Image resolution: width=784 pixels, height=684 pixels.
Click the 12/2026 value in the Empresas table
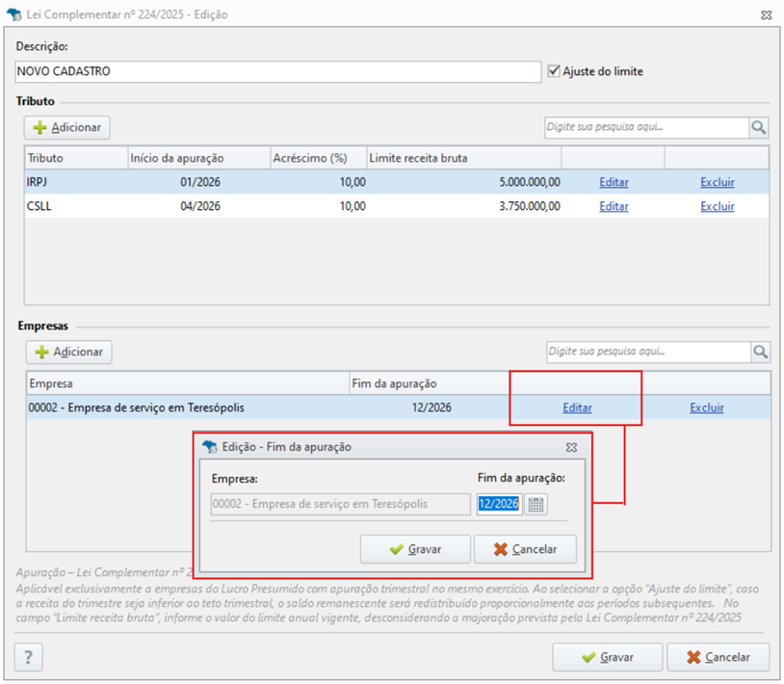pyautogui.click(x=431, y=408)
